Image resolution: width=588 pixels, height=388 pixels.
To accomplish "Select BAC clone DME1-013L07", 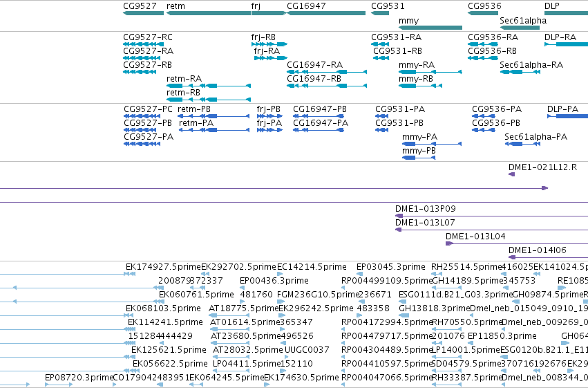I will pyautogui.click(x=425, y=223).
